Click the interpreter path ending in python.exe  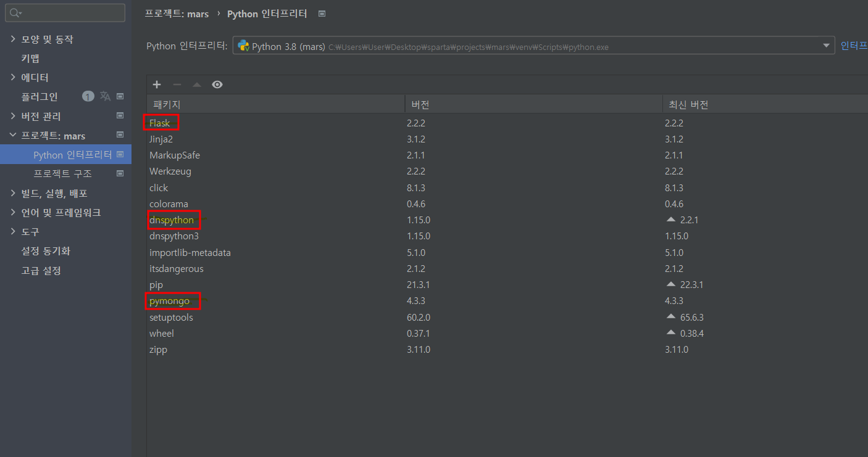click(x=468, y=47)
